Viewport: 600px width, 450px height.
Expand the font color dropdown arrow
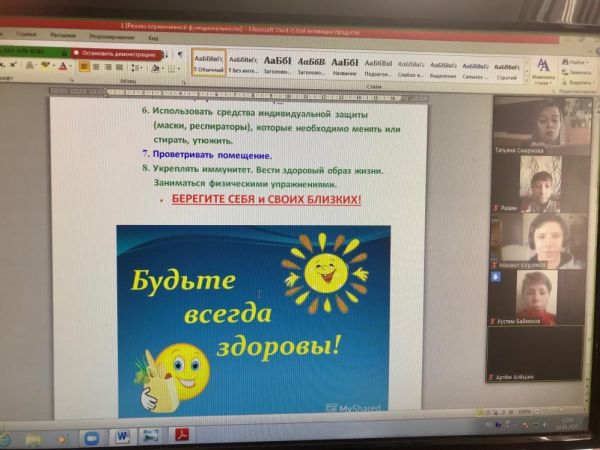70,67
